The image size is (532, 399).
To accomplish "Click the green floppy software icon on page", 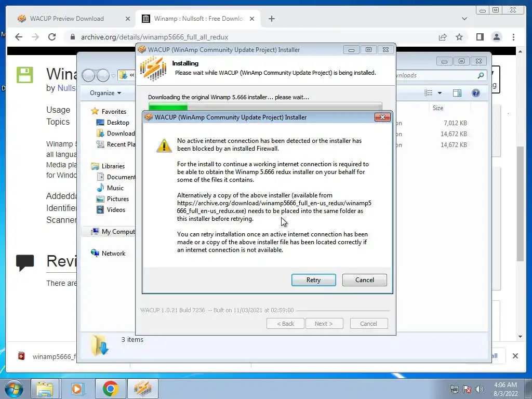I will pos(25,75).
